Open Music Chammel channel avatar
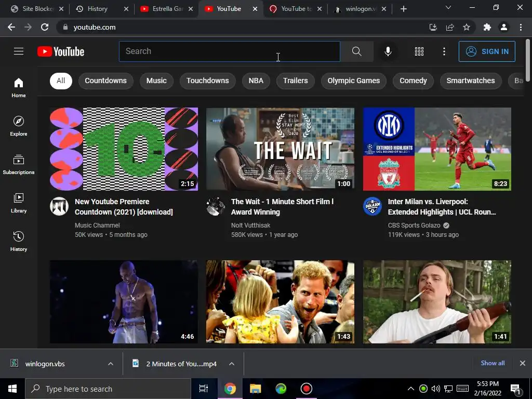Image resolution: width=532 pixels, height=399 pixels. tap(59, 206)
